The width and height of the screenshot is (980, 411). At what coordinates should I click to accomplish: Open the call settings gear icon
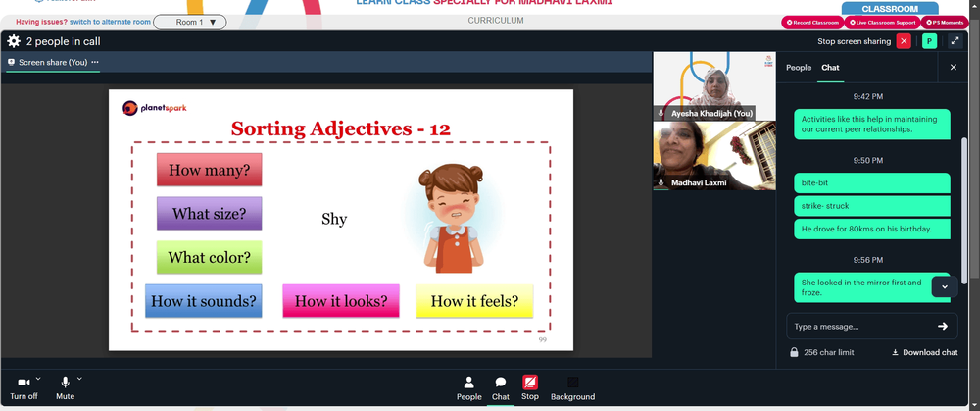(14, 41)
